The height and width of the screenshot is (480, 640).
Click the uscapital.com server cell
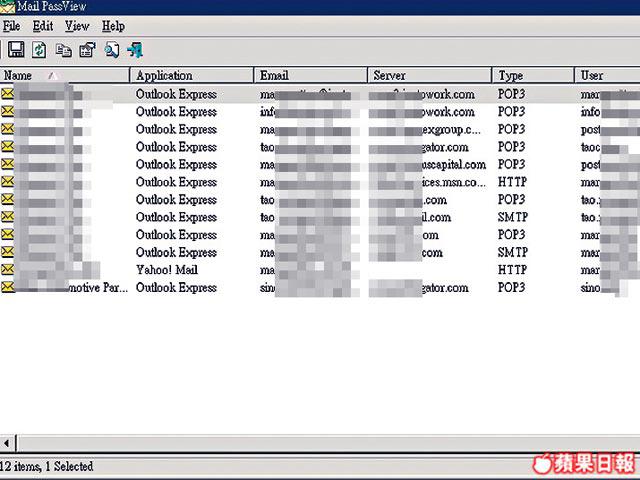pos(453,164)
